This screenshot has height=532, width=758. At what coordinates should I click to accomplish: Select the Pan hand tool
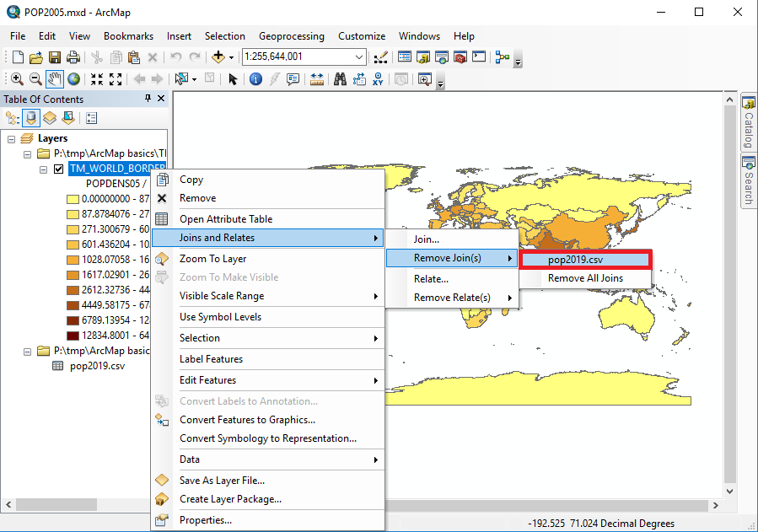(55, 78)
